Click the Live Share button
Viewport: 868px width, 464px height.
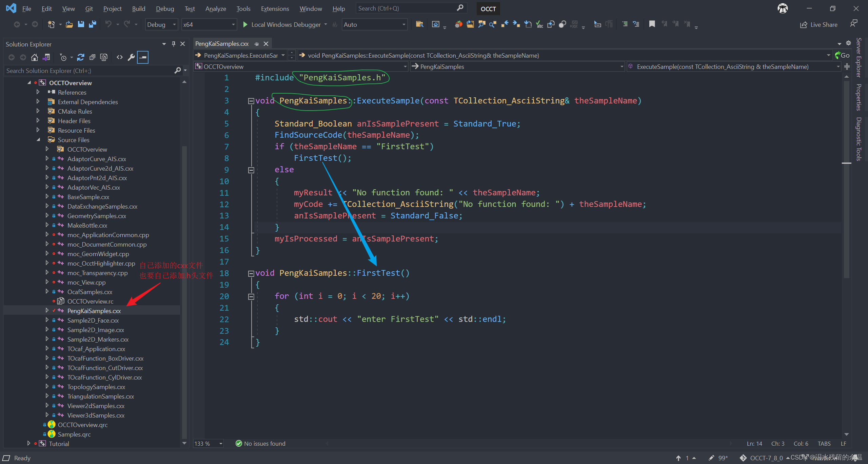819,24
